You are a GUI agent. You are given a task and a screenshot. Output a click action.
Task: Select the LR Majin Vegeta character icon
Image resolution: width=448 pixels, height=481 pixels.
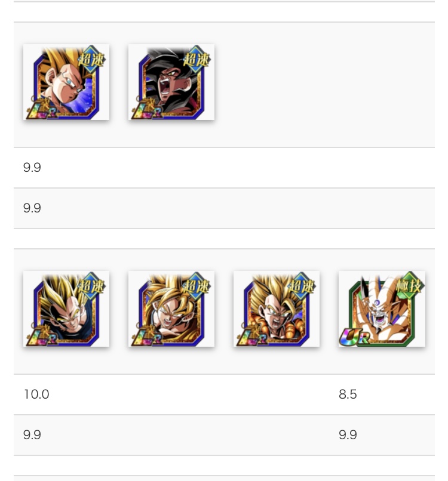[x=66, y=309]
